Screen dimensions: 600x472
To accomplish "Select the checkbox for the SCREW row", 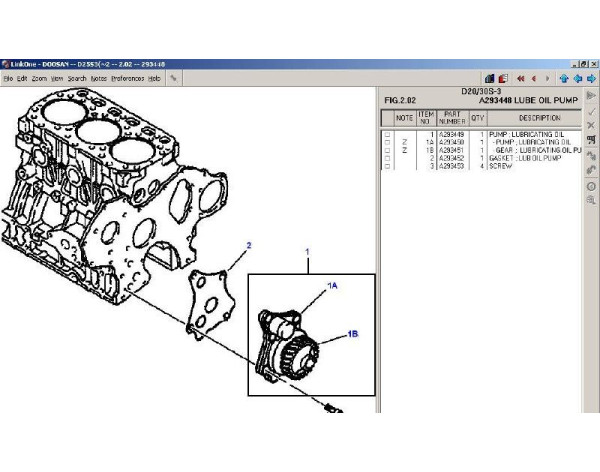I will 388,166.
